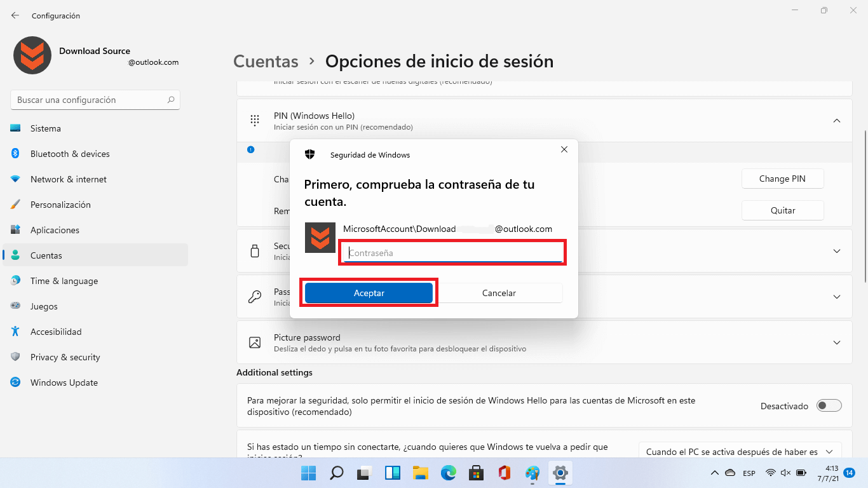This screenshot has height=488, width=868.
Task: Click the Personalización brush icon
Action: [15, 205]
